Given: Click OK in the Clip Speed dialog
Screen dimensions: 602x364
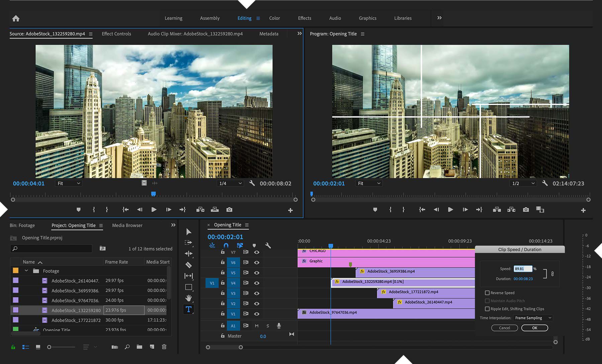Looking at the screenshot, I should (534, 328).
